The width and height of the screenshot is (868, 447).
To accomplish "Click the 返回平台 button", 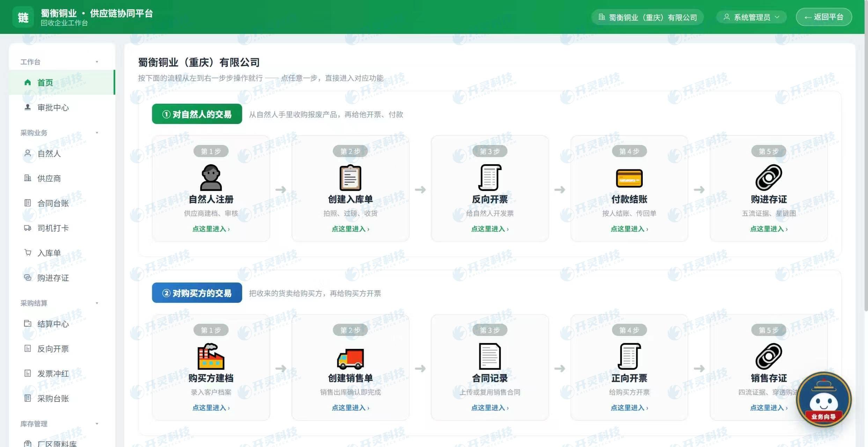I will [x=824, y=17].
